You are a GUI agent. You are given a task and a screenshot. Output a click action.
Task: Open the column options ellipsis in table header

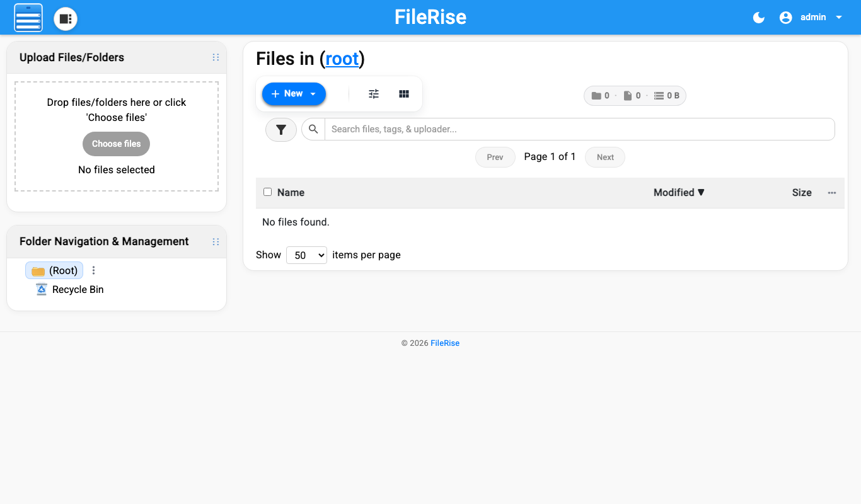point(832,193)
